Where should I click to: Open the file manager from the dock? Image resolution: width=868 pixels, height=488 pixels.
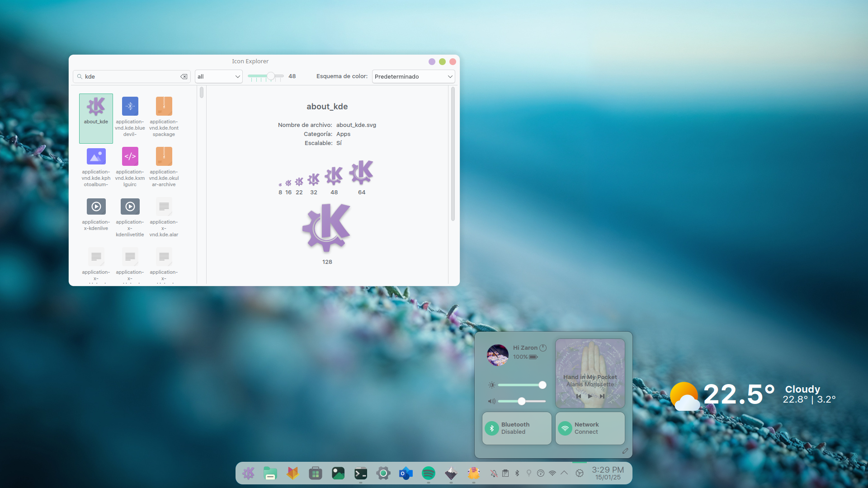(x=270, y=473)
